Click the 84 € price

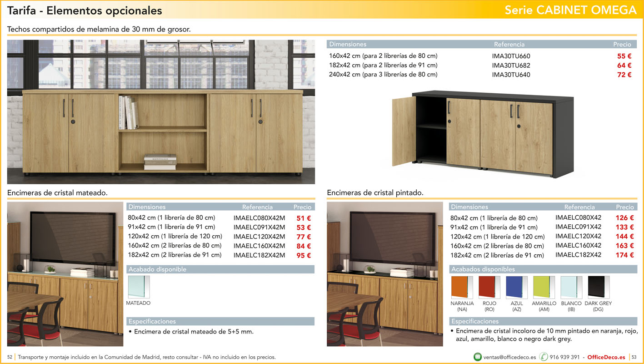[x=304, y=246]
